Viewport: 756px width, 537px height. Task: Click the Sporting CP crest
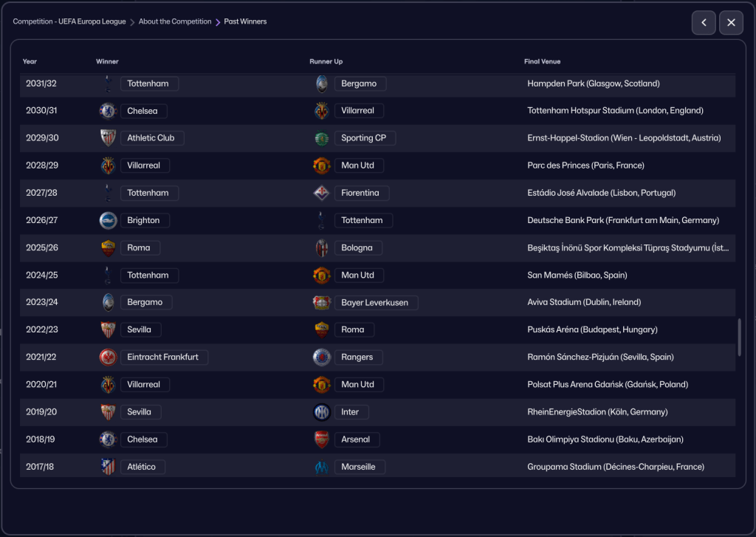pos(322,138)
